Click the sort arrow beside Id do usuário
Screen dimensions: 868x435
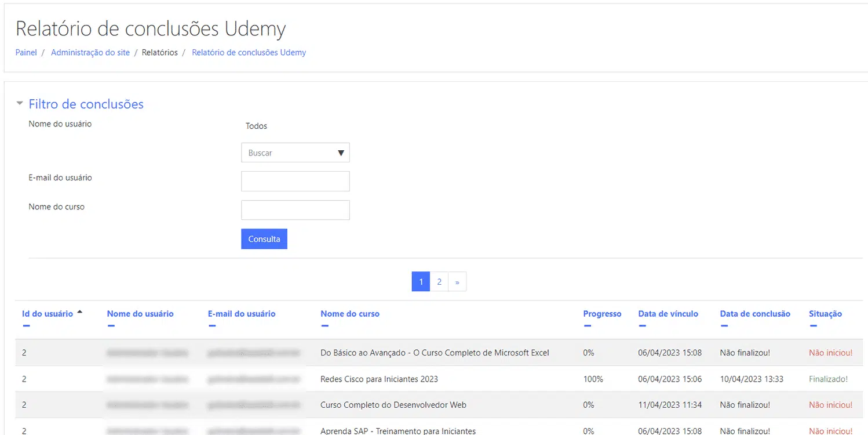point(79,312)
